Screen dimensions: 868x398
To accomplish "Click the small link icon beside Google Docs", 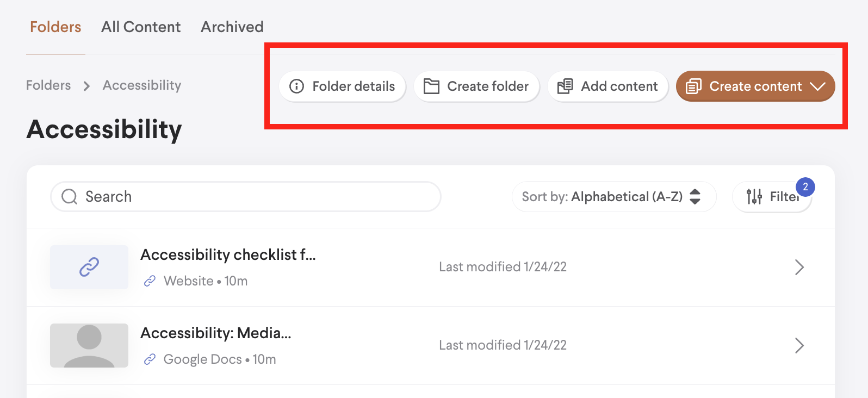I will click(150, 359).
